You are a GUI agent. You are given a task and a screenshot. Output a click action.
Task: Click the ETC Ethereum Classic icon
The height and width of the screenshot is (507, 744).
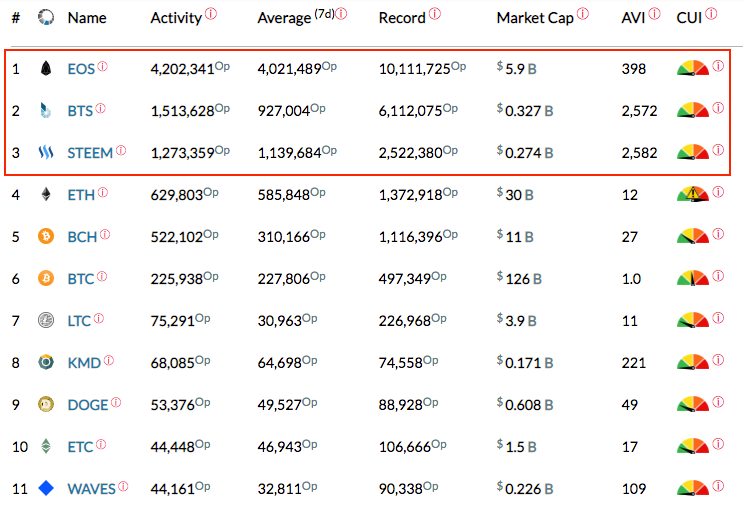(x=46, y=446)
